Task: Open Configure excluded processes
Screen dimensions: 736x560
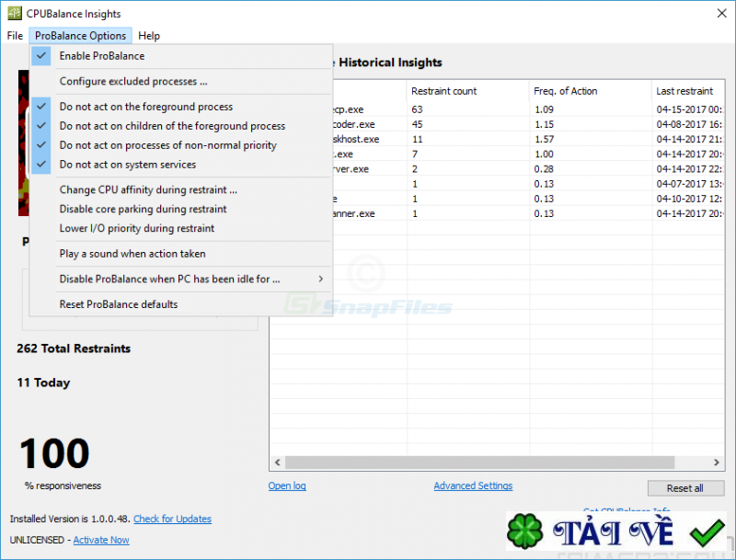Action: click(180, 81)
